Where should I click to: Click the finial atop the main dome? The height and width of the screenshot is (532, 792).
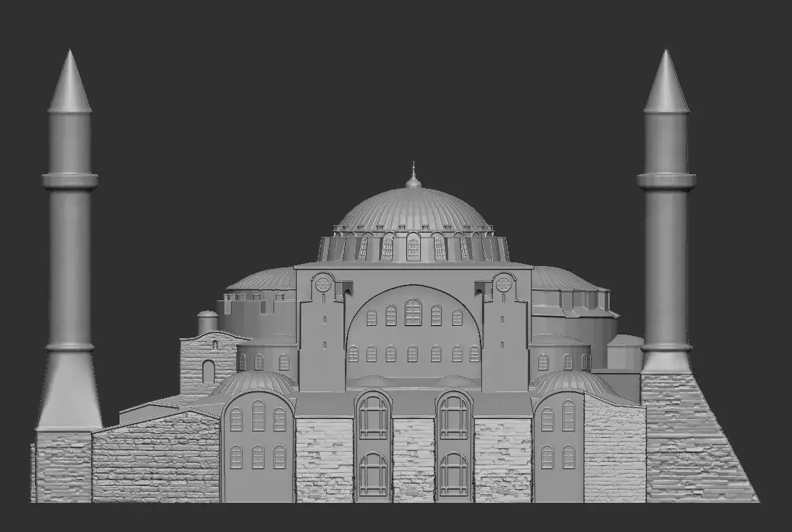pyautogui.click(x=414, y=175)
